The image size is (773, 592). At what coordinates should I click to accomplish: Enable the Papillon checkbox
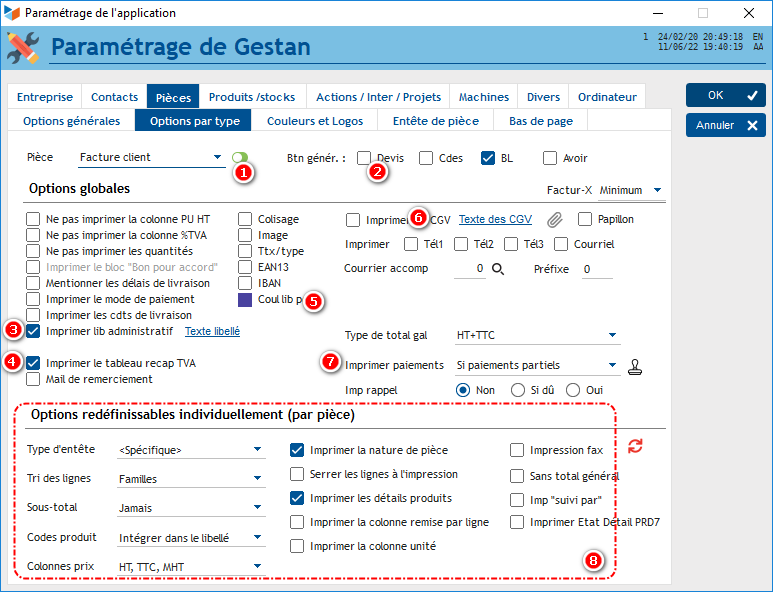(585, 219)
